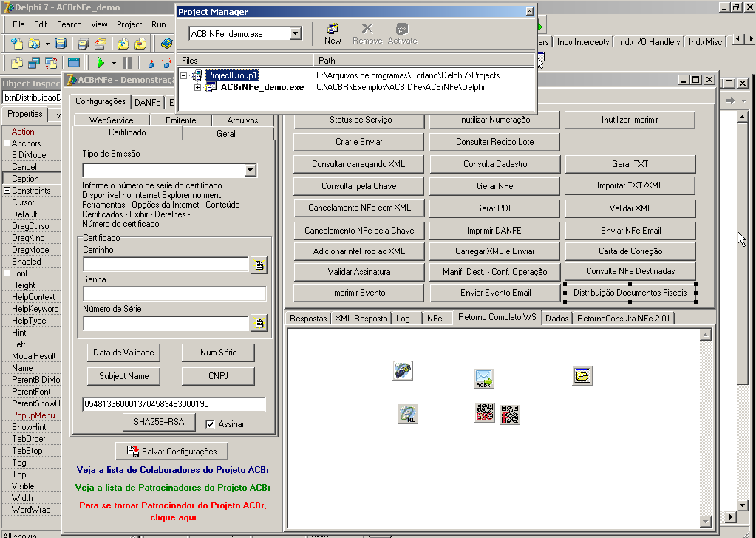Click the Save All toolbar icon

[x=84, y=44]
